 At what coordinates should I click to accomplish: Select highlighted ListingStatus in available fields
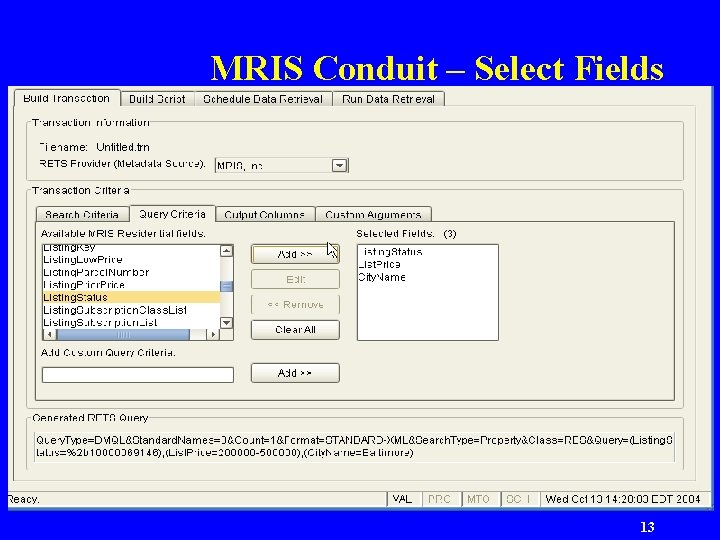click(131, 298)
